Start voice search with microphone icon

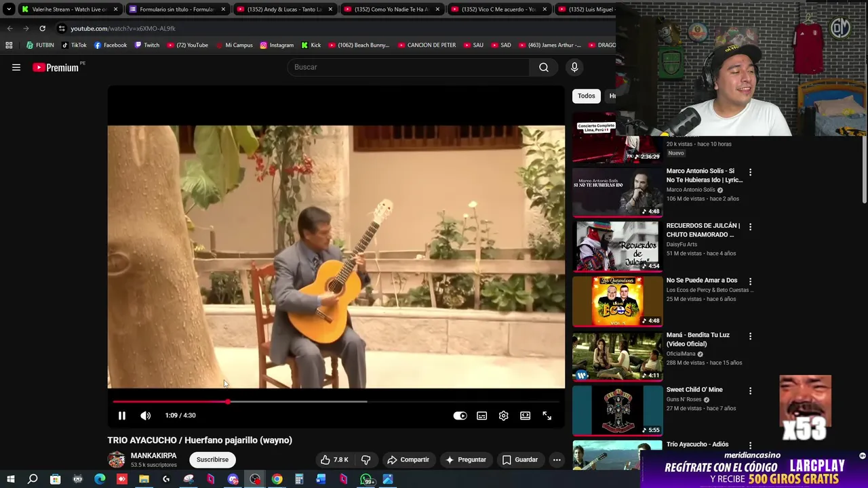point(574,67)
